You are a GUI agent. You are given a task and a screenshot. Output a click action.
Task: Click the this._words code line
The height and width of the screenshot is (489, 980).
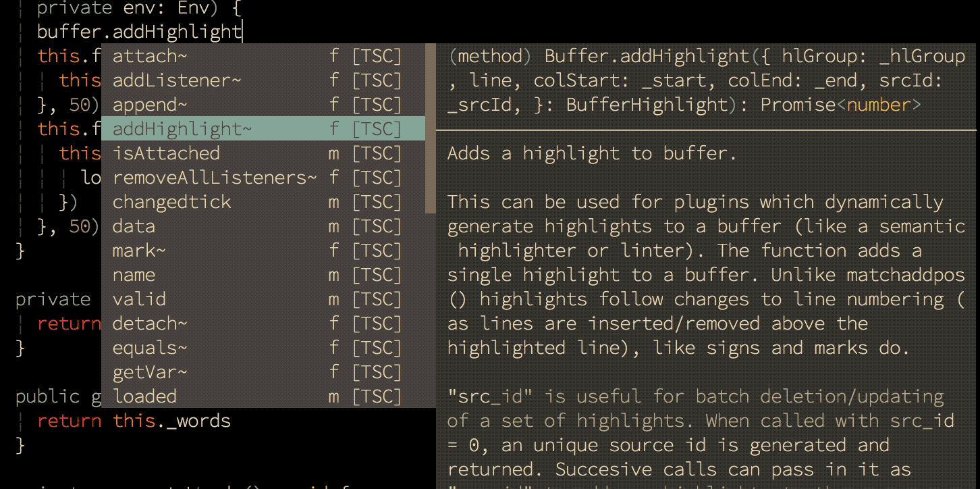(171, 421)
